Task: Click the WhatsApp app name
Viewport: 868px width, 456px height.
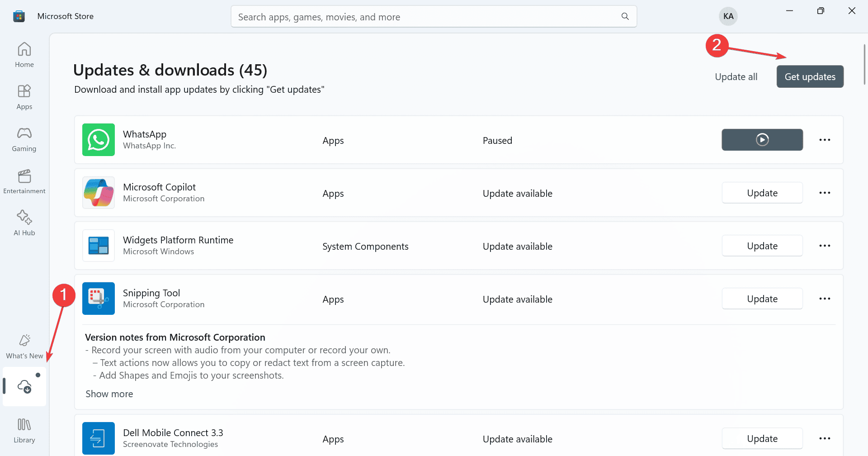Action: click(x=145, y=134)
